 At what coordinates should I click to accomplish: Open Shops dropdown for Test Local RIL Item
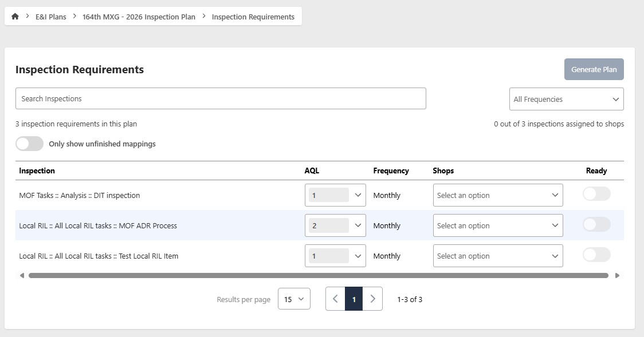tap(498, 256)
